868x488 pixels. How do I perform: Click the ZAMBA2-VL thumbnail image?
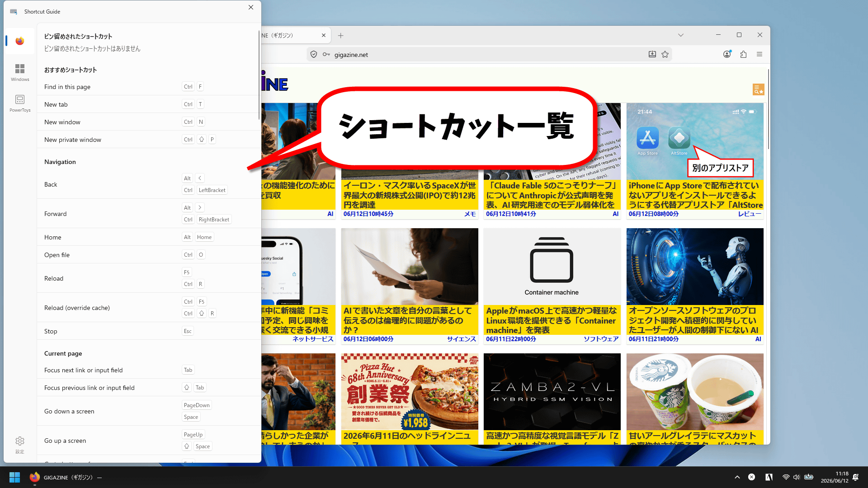click(x=552, y=392)
